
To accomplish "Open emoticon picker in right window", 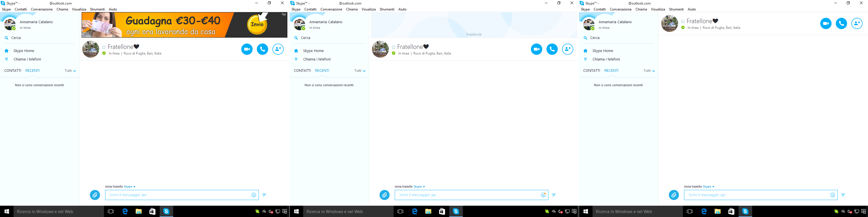I will coord(833,195).
